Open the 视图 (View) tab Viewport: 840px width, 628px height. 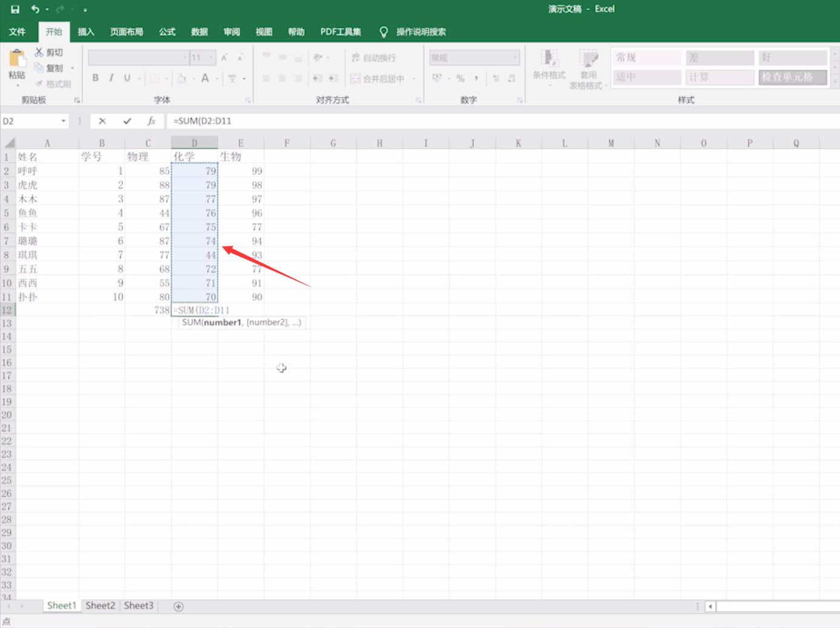pyautogui.click(x=264, y=31)
